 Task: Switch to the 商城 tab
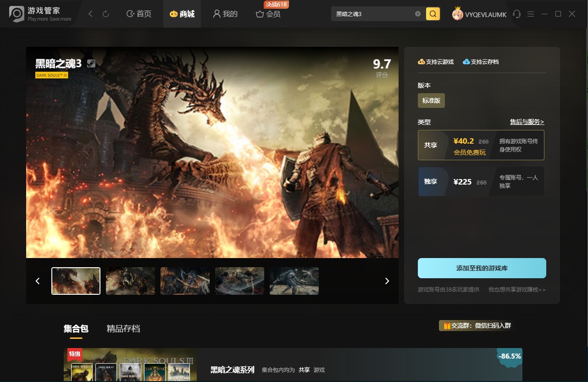pos(182,14)
